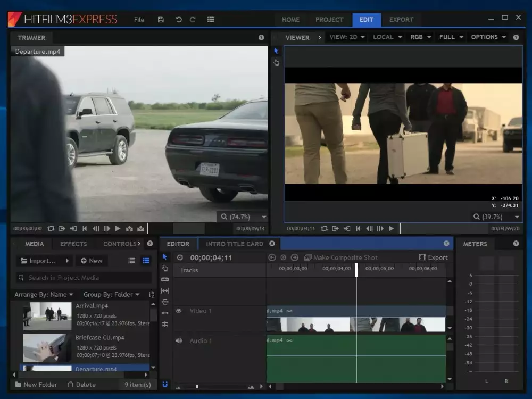532x399 pixels.
Task: Click the New Folder button
Action: pos(36,385)
